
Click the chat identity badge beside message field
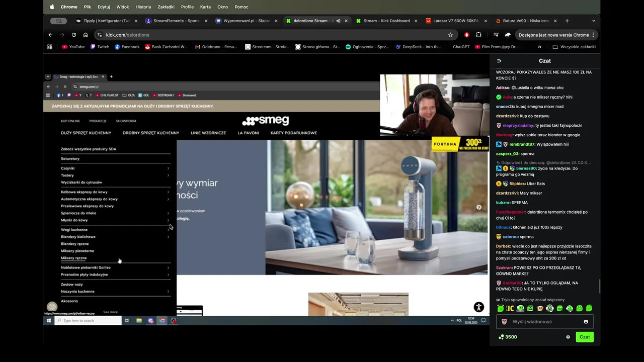[x=504, y=322]
